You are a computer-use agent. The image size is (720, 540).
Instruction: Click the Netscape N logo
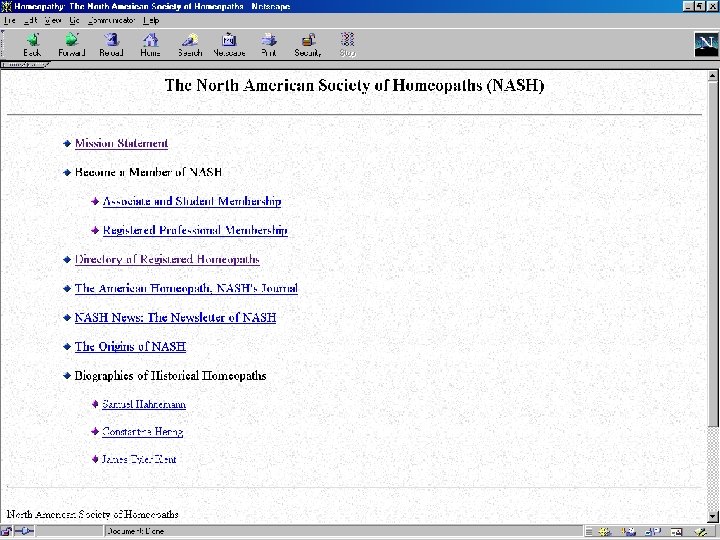point(706,45)
